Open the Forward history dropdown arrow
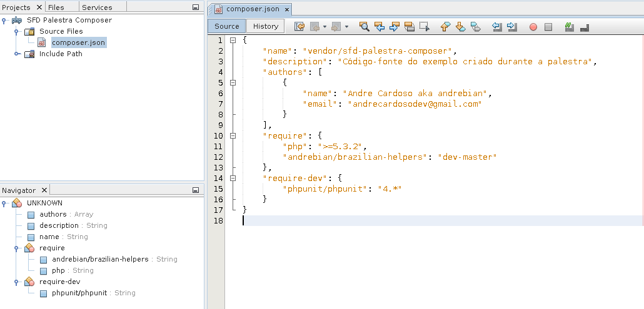The image size is (644, 309). click(346, 27)
